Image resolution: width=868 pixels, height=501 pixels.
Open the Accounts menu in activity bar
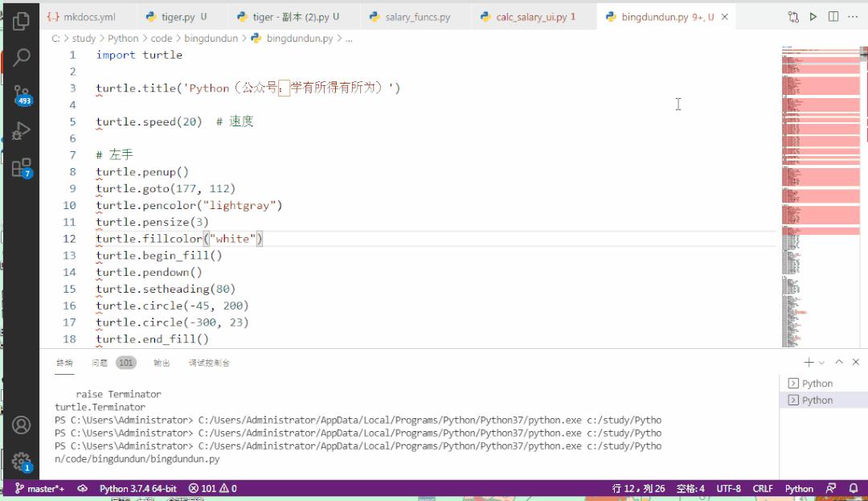[x=21, y=425]
